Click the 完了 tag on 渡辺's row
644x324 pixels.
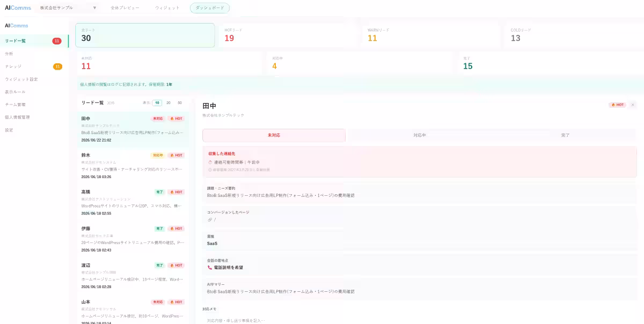[x=160, y=265]
